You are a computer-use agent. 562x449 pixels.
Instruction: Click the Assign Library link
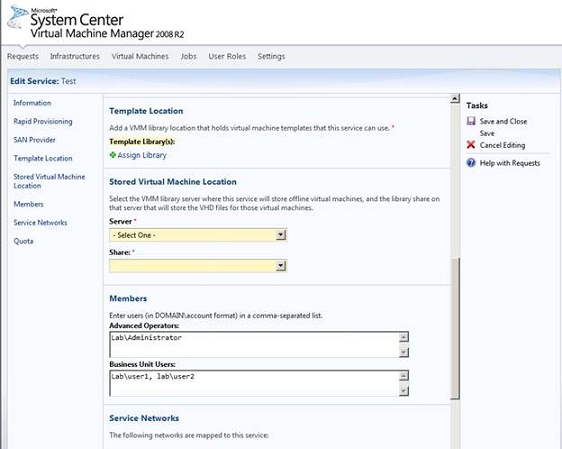(x=142, y=155)
